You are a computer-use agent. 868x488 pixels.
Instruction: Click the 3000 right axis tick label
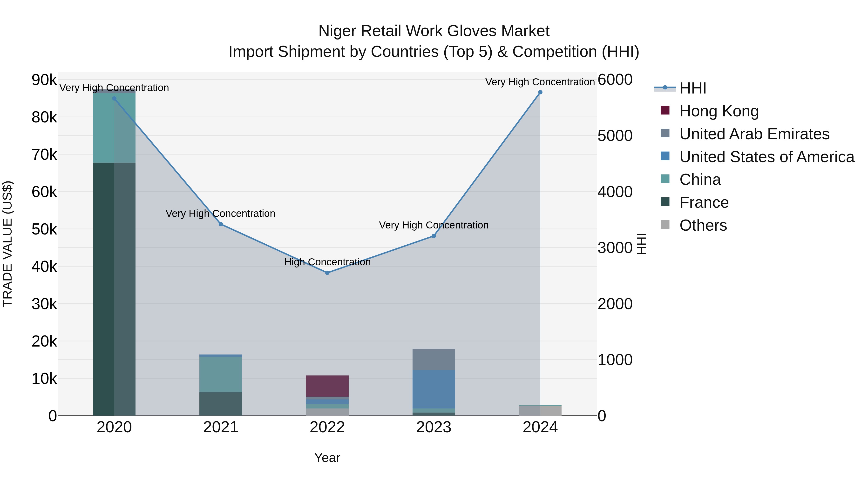(x=615, y=248)
